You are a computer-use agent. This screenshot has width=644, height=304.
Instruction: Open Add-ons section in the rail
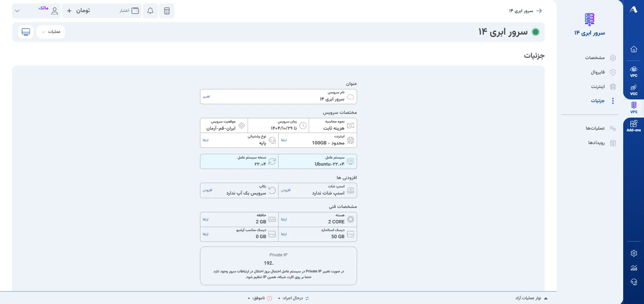click(x=634, y=126)
